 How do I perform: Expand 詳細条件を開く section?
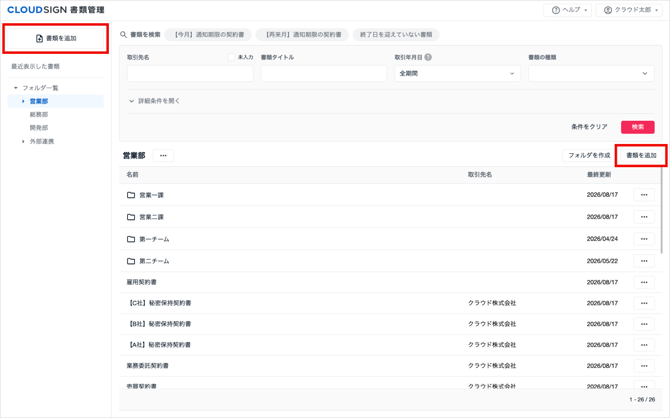point(155,101)
